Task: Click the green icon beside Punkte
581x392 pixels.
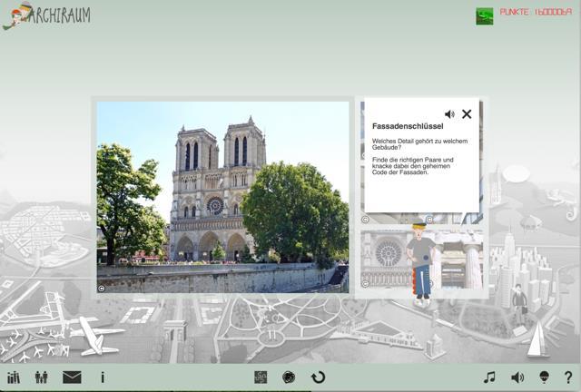Action: point(485,16)
